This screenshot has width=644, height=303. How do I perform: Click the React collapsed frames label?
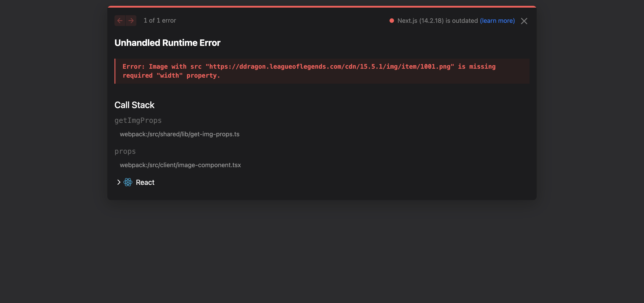click(x=145, y=182)
